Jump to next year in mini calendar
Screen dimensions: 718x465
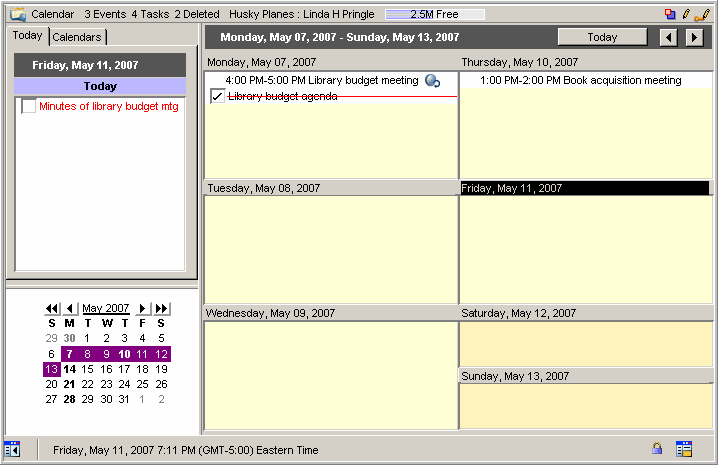point(161,308)
